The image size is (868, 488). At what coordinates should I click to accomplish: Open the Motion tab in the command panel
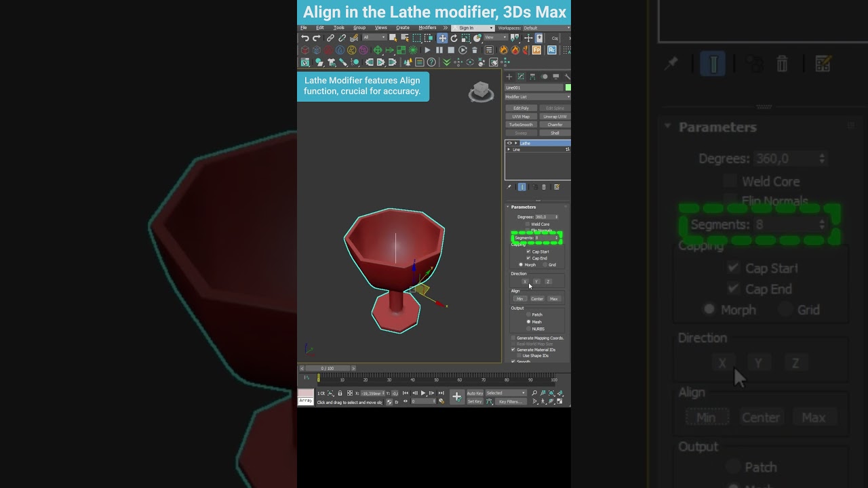click(x=544, y=77)
